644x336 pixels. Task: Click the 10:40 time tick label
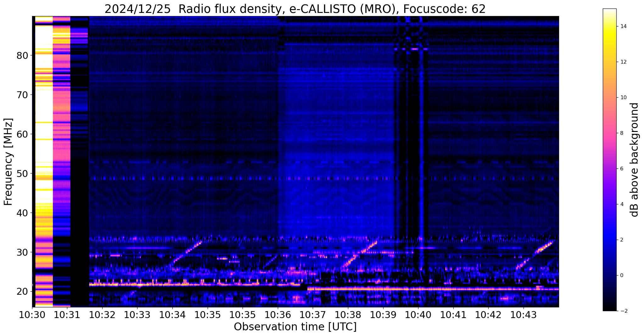point(418,315)
